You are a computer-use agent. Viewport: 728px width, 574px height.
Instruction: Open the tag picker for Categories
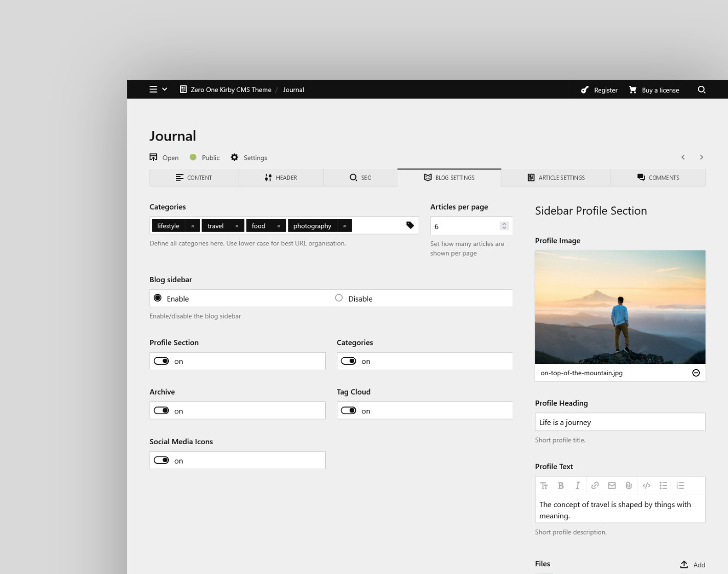coord(410,225)
